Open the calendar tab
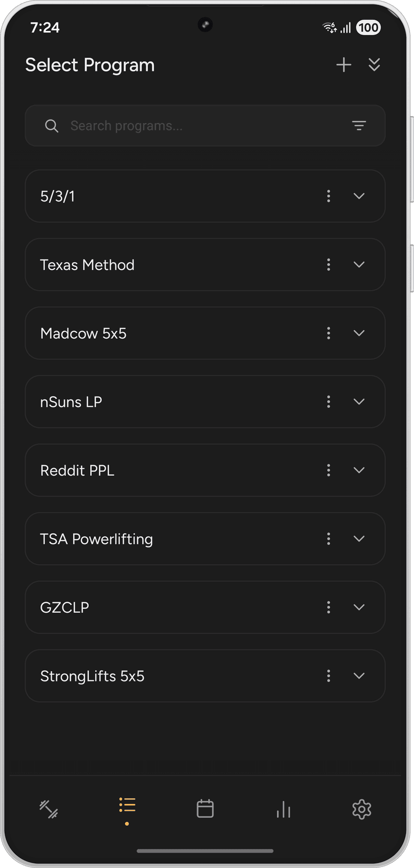The height and width of the screenshot is (868, 414). pyautogui.click(x=205, y=809)
